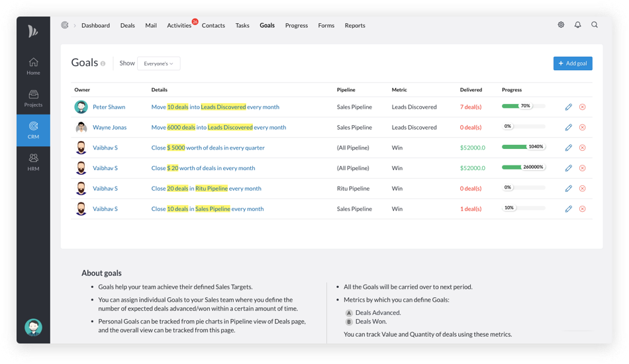Switch to the Tasks tab

coord(242,25)
